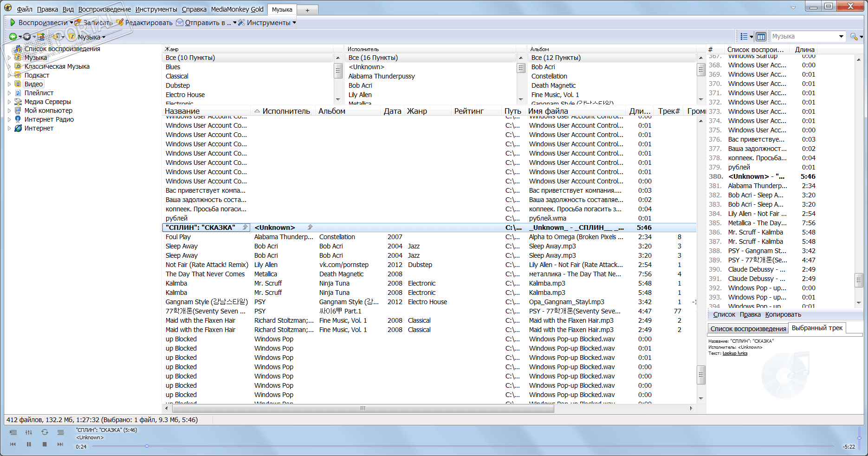Open the Файл menu
Image resolution: width=868 pixels, height=456 pixels.
(25, 9)
